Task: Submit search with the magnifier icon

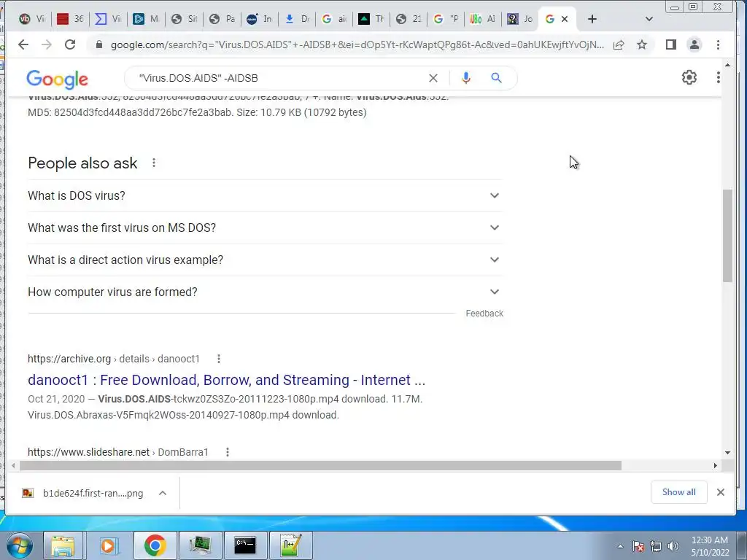Action: pyautogui.click(x=496, y=78)
